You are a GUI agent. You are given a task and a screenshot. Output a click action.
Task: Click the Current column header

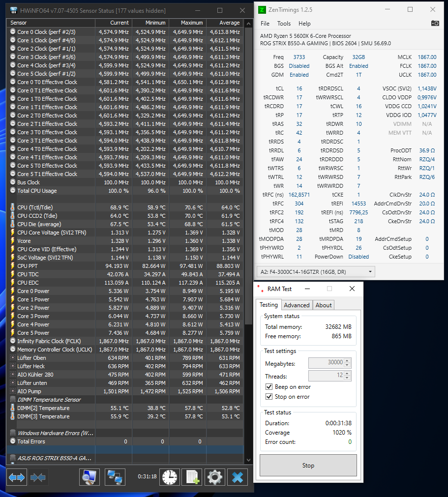pos(114,23)
